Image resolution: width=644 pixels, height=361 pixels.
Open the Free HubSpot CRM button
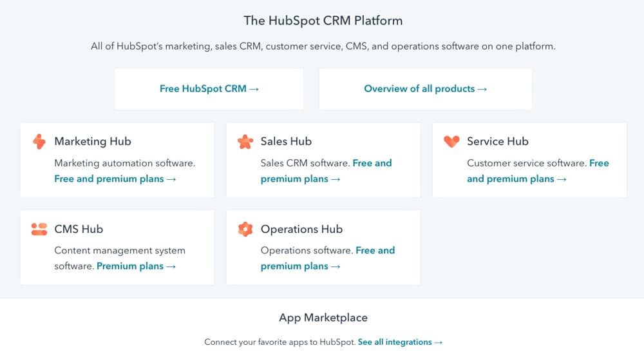point(209,89)
